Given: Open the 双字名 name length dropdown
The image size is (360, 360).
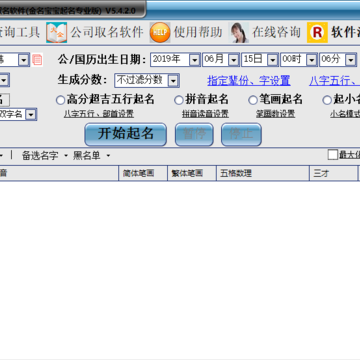Looking at the screenshot, I should click(31, 115).
